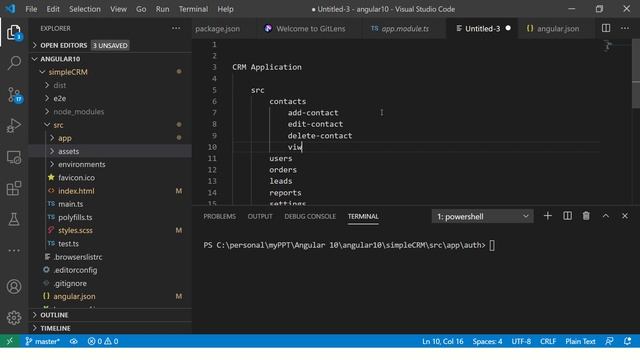Place cursor on 'CRM Application' line
The width and height of the screenshot is (640, 360).
tap(267, 67)
